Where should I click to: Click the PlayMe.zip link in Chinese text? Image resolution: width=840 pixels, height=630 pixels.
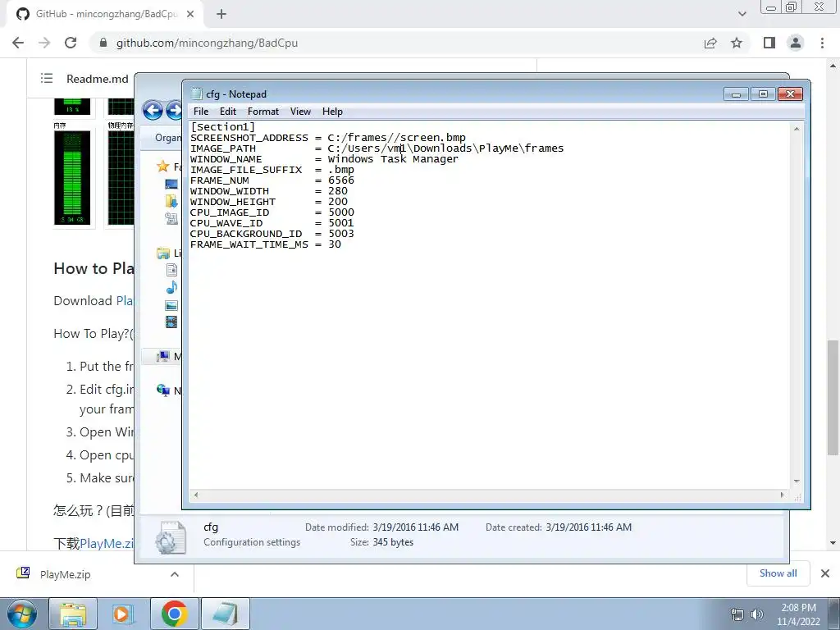pos(107,543)
